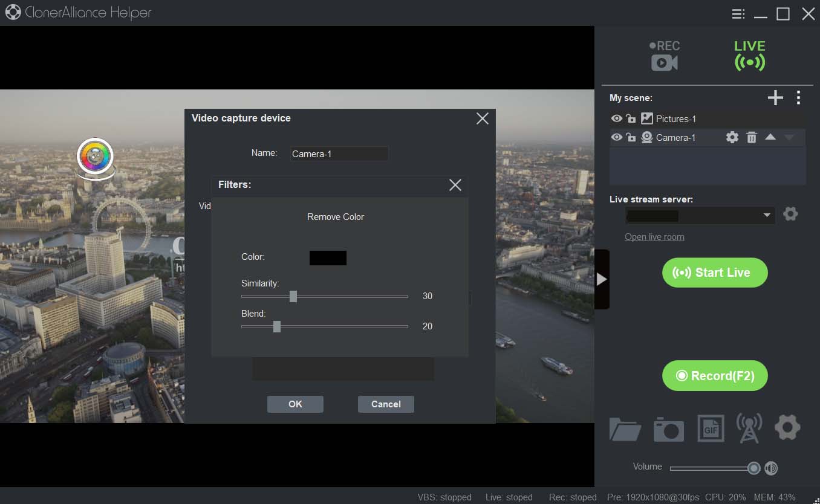Create a GIF with GIF icon

point(710,429)
